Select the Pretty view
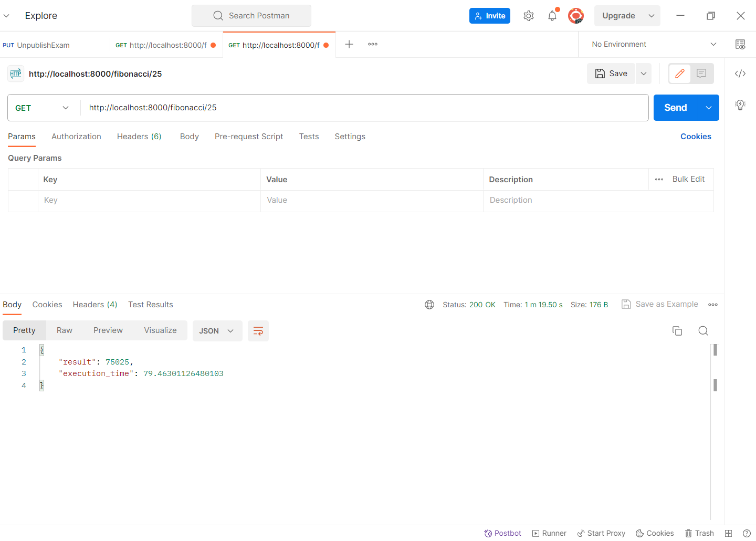756x541 pixels. (24, 330)
